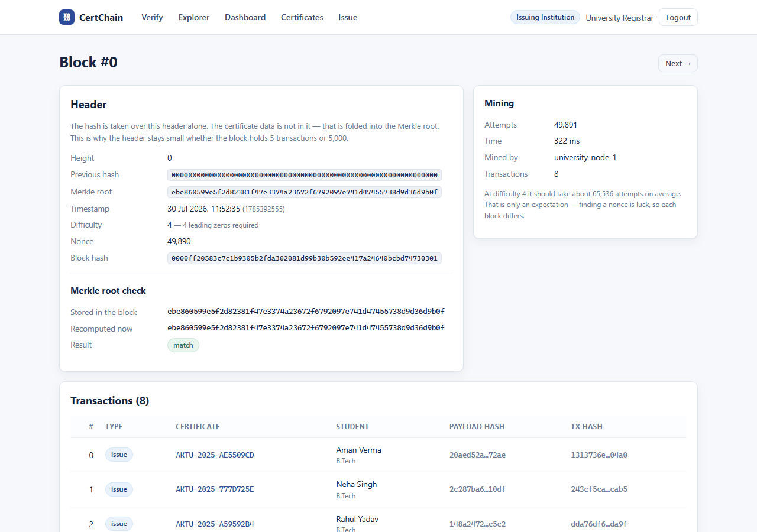757x532 pixels.
Task: Click the green match result badge
Action: pos(183,345)
